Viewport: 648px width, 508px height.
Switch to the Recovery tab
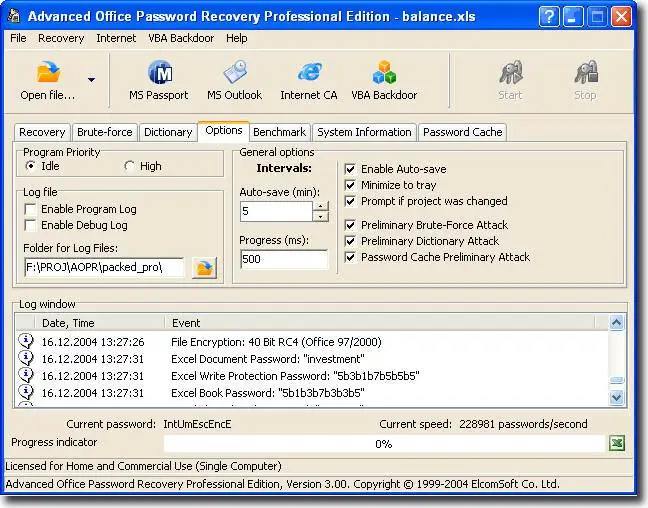coord(42,132)
